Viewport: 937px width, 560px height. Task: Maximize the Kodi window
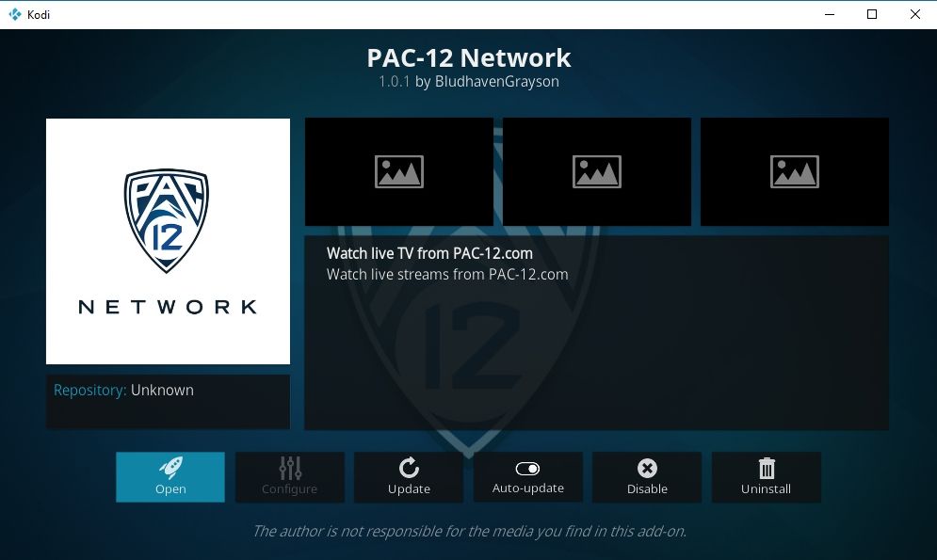point(872,14)
